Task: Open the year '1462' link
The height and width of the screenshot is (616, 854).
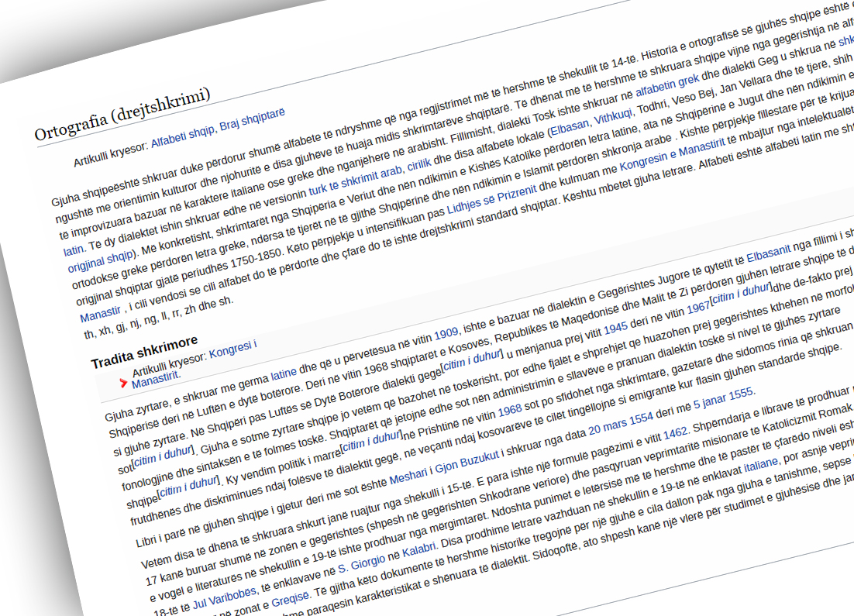Action: click(x=675, y=433)
